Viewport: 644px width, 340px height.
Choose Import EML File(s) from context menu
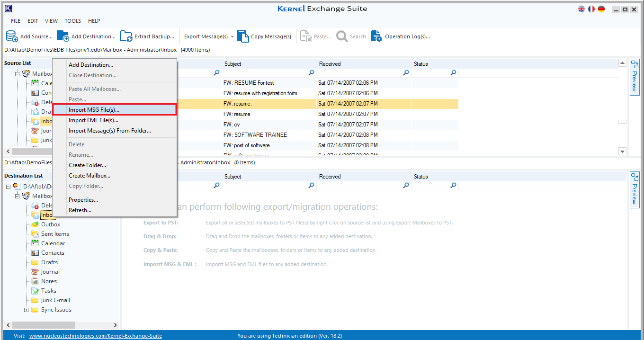(114, 120)
